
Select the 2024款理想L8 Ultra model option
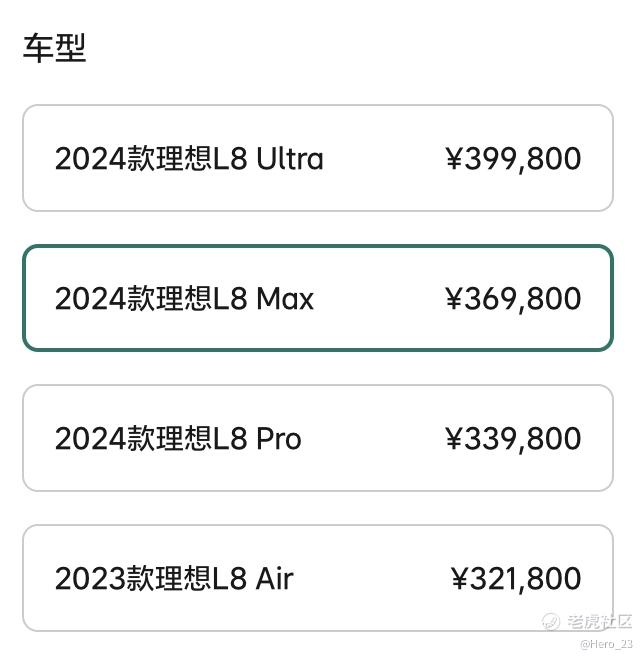coord(318,158)
